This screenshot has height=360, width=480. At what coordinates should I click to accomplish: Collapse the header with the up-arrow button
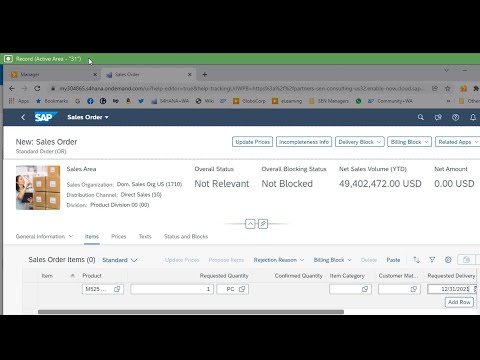[x=250, y=224]
